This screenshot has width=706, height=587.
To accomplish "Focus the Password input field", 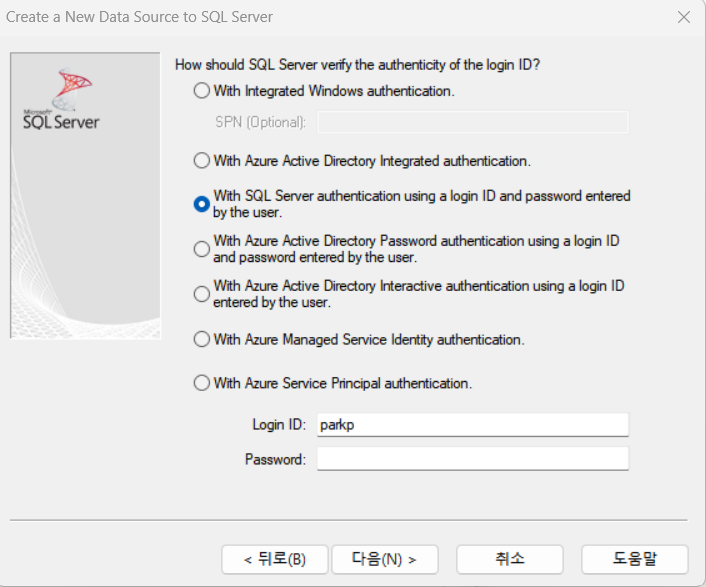I will pyautogui.click(x=473, y=459).
